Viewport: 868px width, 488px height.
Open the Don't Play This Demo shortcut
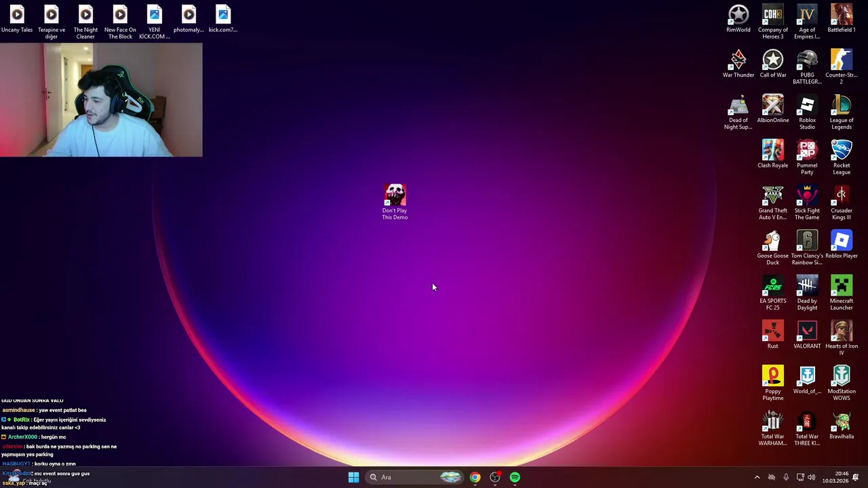coord(395,201)
